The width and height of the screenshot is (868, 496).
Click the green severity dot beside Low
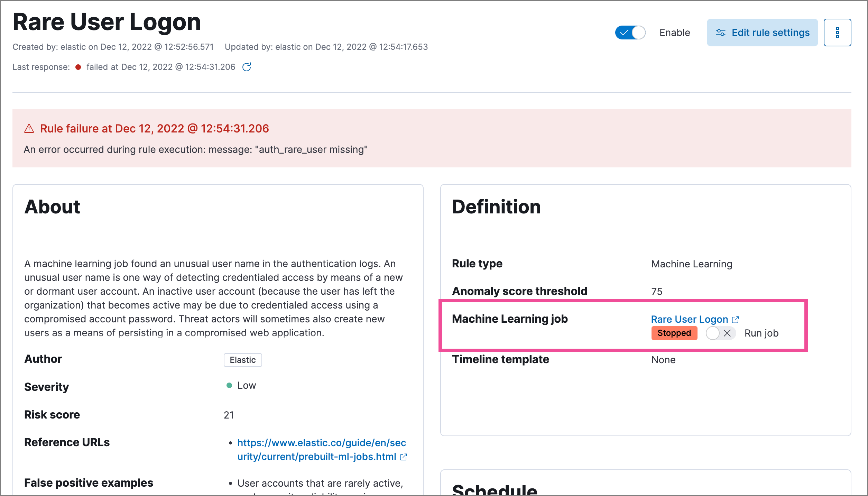click(x=229, y=385)
